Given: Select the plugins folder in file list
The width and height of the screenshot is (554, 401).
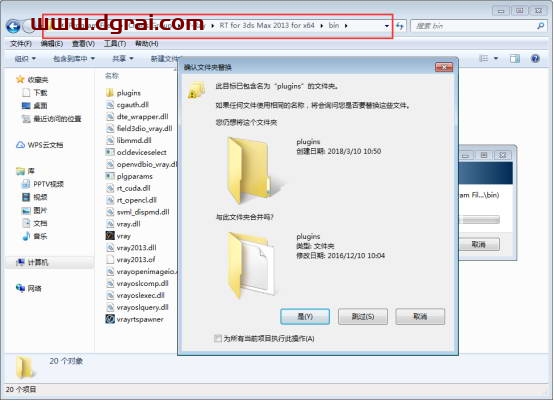Looking at the screenshot, I should click(123, 93).
